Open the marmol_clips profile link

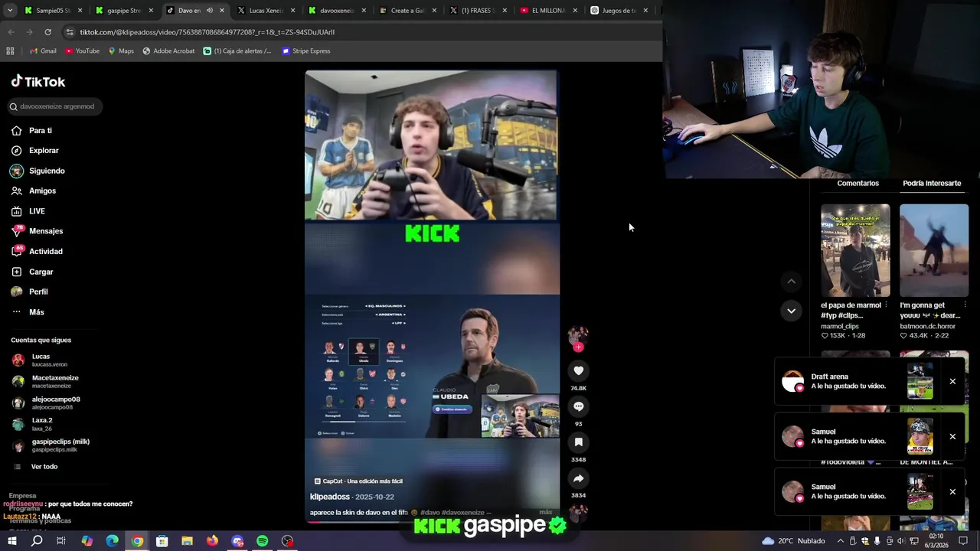[840, 326]
